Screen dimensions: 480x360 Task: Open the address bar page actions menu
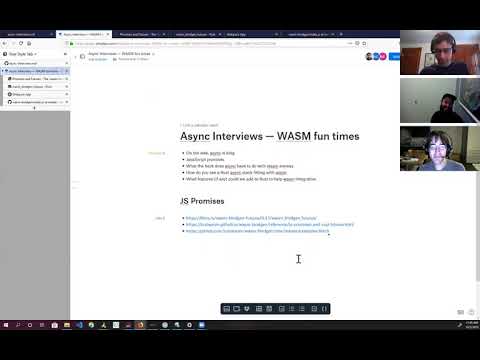[x=349, y=43]
